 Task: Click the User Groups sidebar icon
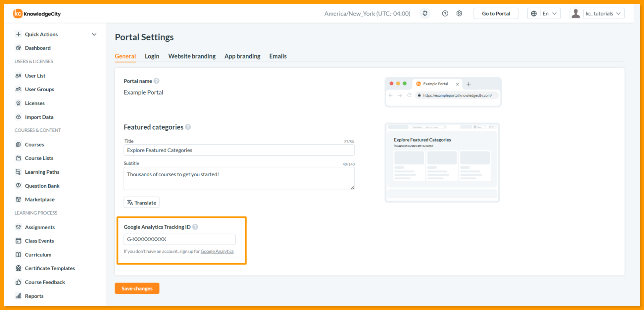(18, 89)
